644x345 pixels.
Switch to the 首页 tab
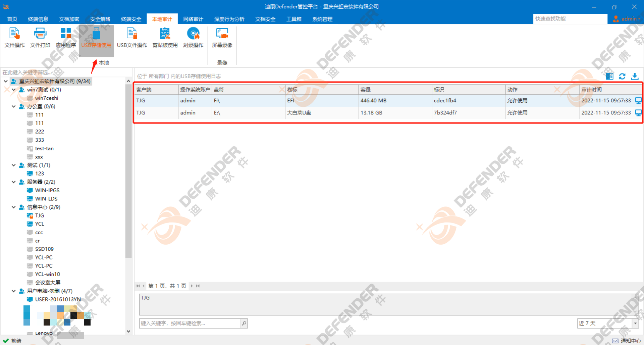12,19
